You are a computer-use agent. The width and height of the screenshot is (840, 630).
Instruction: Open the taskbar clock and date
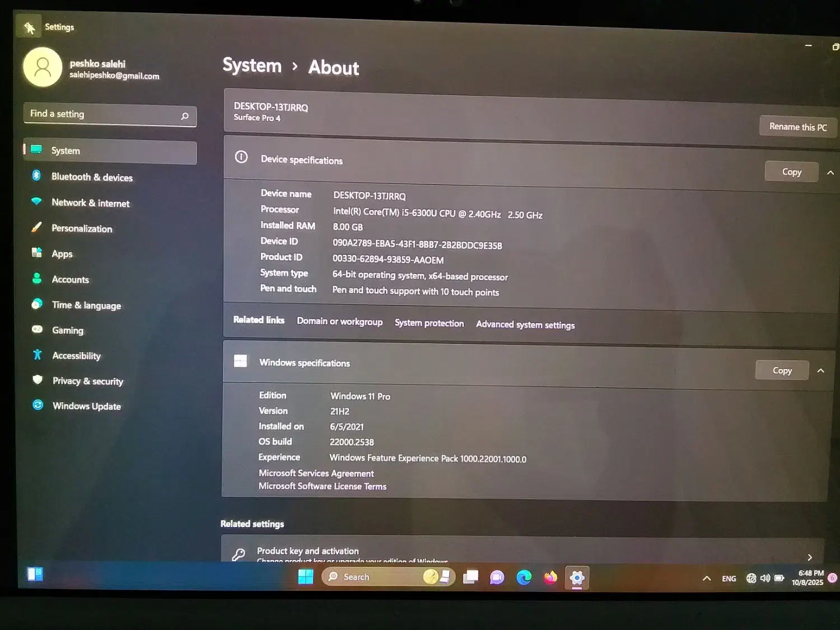(x=808, y=578)
